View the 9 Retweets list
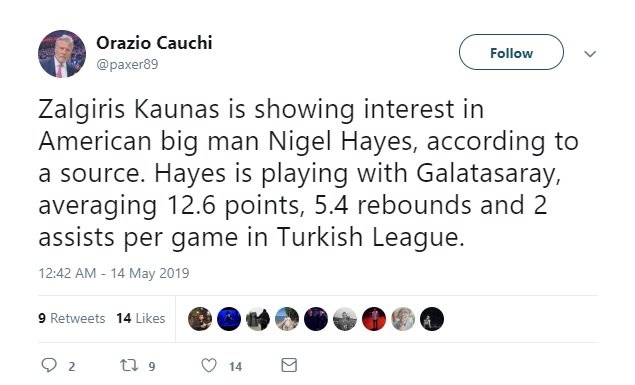Viewport: 635px width, 385px height. point(72,318)
